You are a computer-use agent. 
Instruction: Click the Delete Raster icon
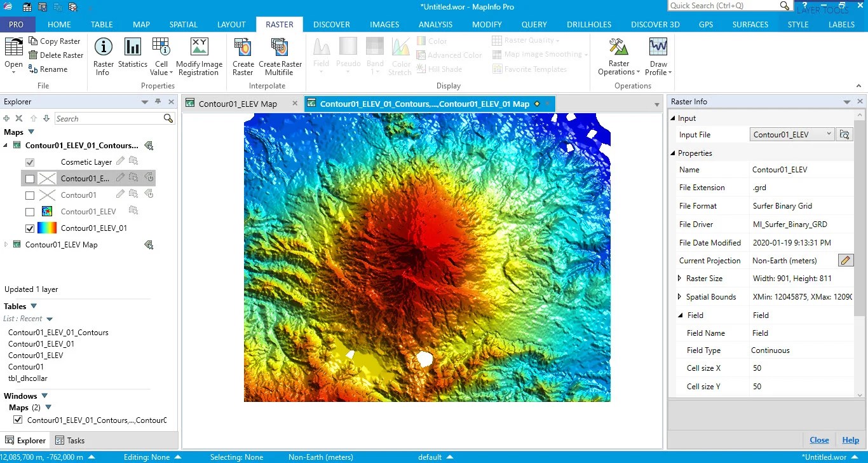pos(56,55)
